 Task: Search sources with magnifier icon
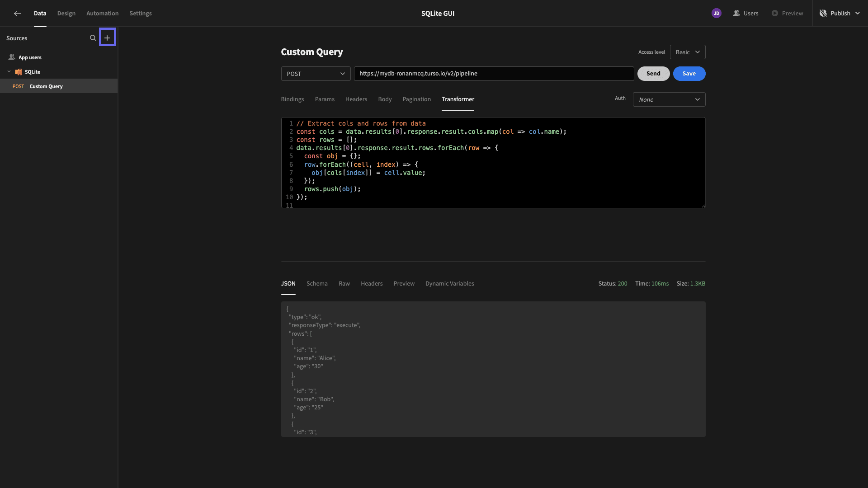click(x=93, y=38)
